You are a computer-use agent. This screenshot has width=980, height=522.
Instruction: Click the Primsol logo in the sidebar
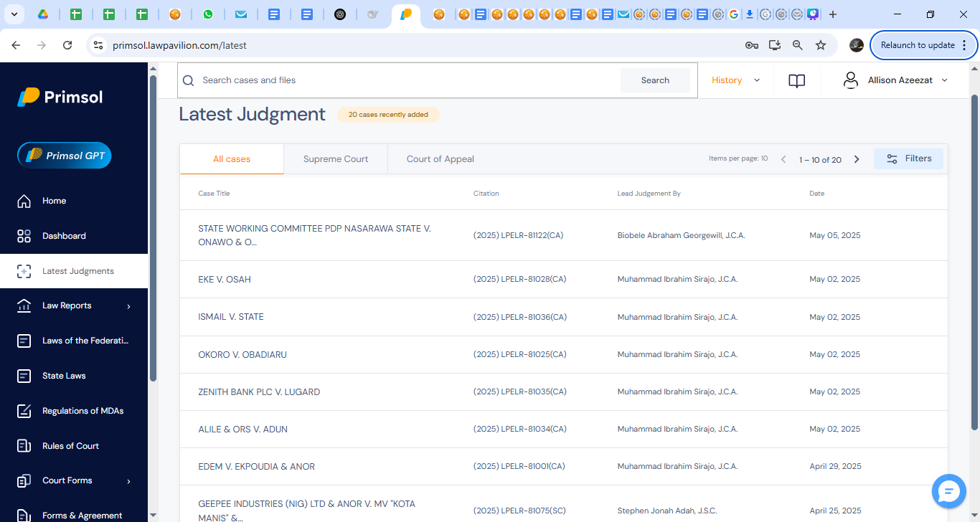click(60, 97)
